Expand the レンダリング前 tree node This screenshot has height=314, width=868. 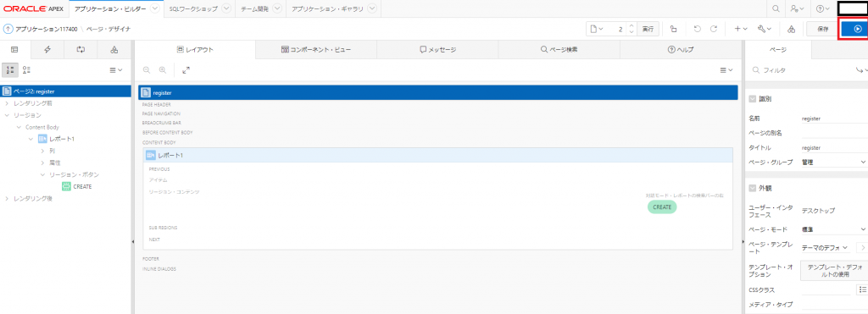pyautogui.click(x=6, y=103)
